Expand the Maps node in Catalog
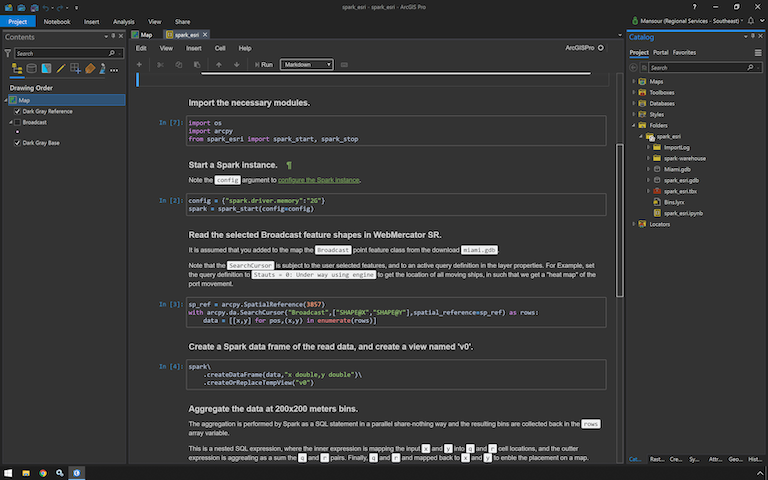 (x=633, y=81)
